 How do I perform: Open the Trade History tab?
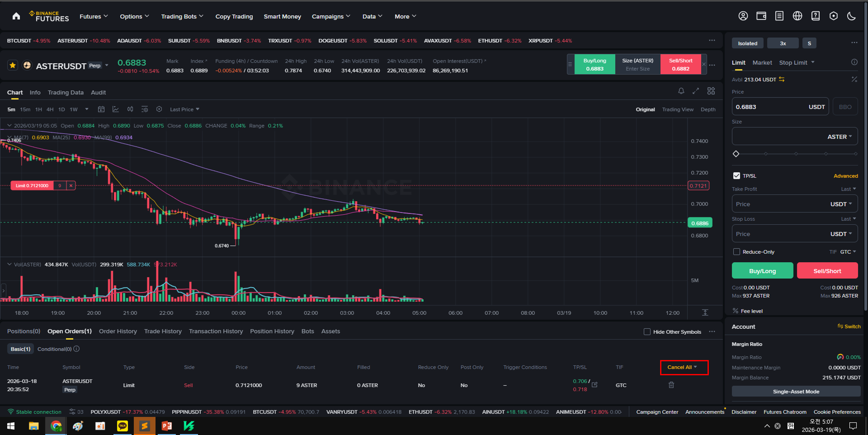[x=163, y=331]
